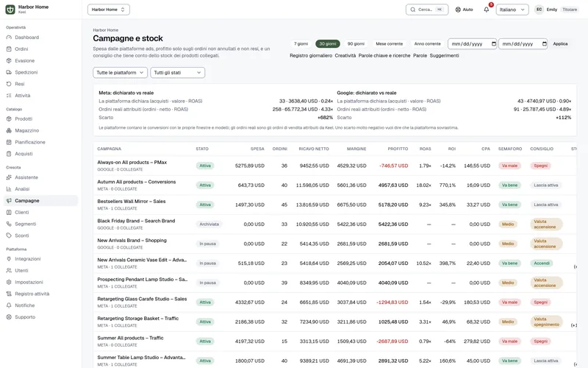Open campaign Always-on All products – PMax
The height and width of the screenshot is (368, 588).
click(x=132, y=163)
